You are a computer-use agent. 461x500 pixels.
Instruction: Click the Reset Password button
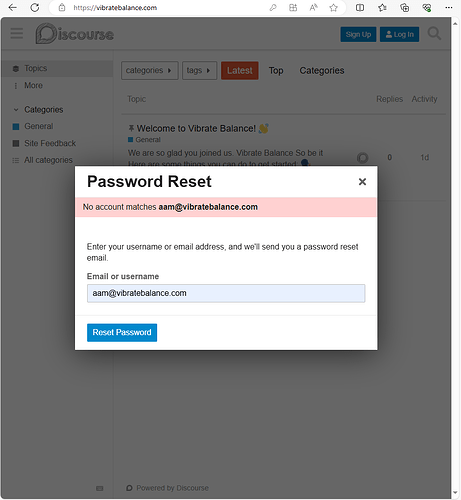(x=122, y=333)
